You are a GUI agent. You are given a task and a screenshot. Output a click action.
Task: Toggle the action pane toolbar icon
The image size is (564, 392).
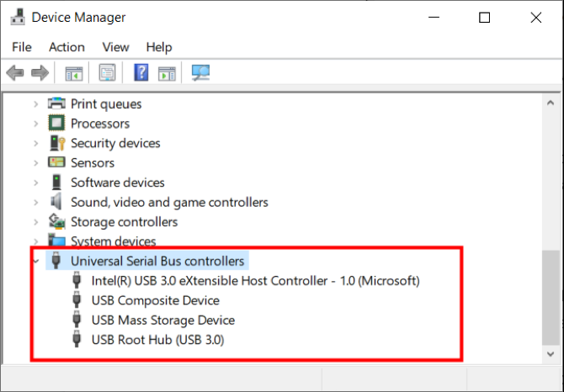[x=167, y=73]
